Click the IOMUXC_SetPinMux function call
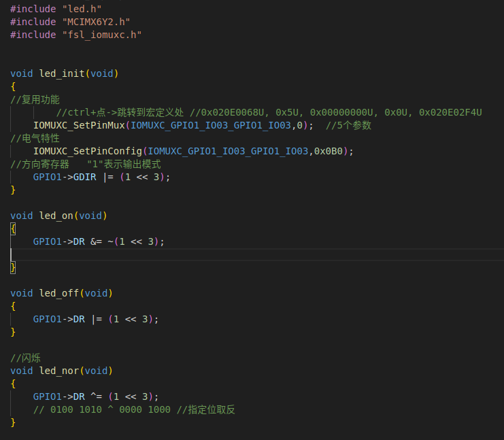The image size is (504, 440). (79, 125)
